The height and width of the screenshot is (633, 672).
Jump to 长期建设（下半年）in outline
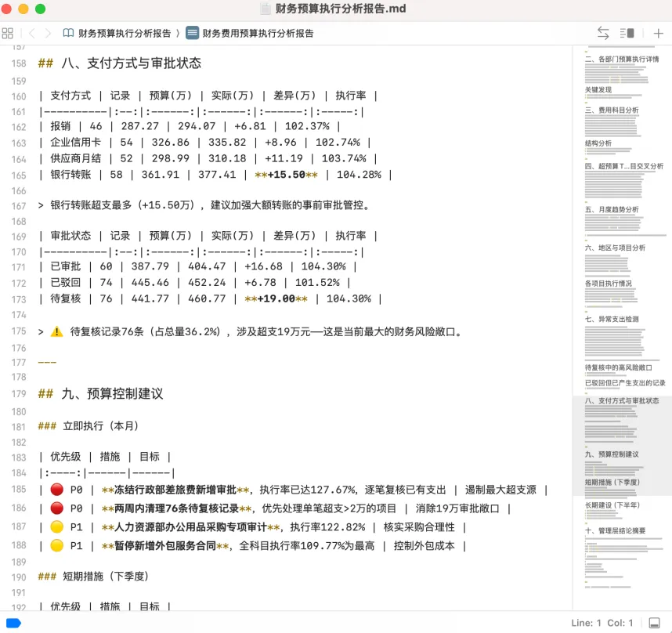pyautogui.click(x=612, y=505)
